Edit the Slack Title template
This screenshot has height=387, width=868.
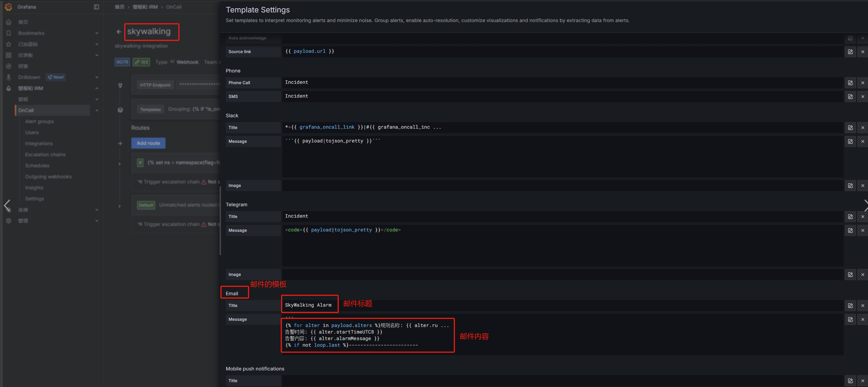coord(850,128)
